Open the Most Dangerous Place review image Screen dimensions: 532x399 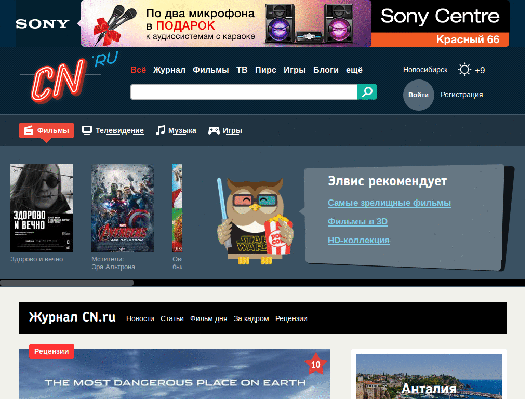[175, 374]
